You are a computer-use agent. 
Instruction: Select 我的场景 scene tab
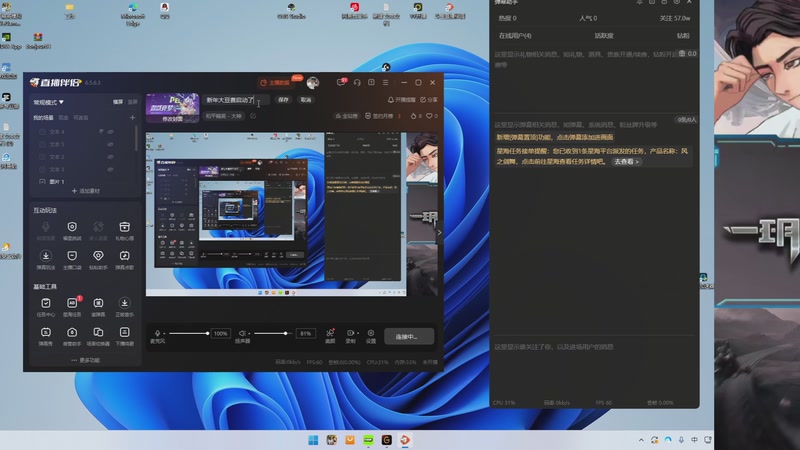point(43,117)
